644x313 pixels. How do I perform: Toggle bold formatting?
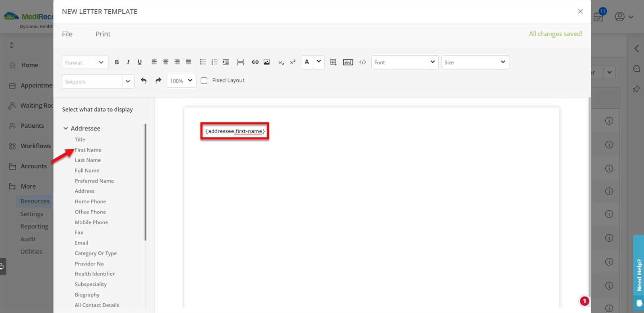click(x=117, y=62)
